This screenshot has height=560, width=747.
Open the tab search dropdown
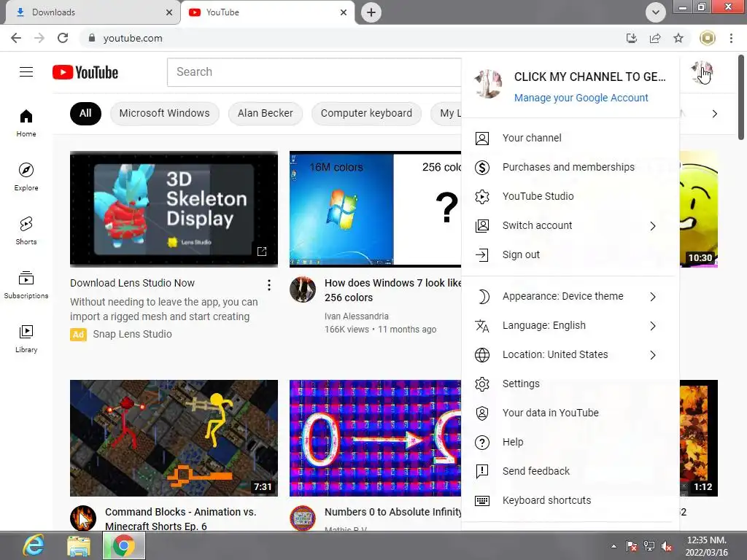[656, 12]
